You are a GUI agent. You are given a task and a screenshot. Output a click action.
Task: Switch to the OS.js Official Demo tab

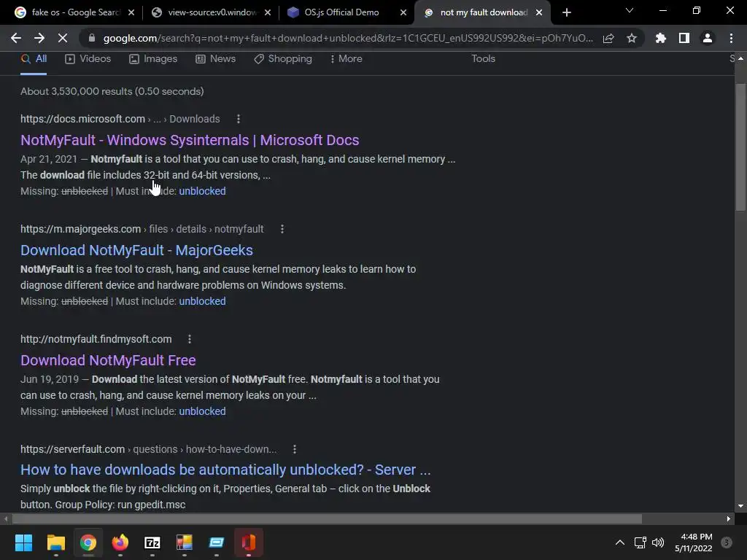341,12
